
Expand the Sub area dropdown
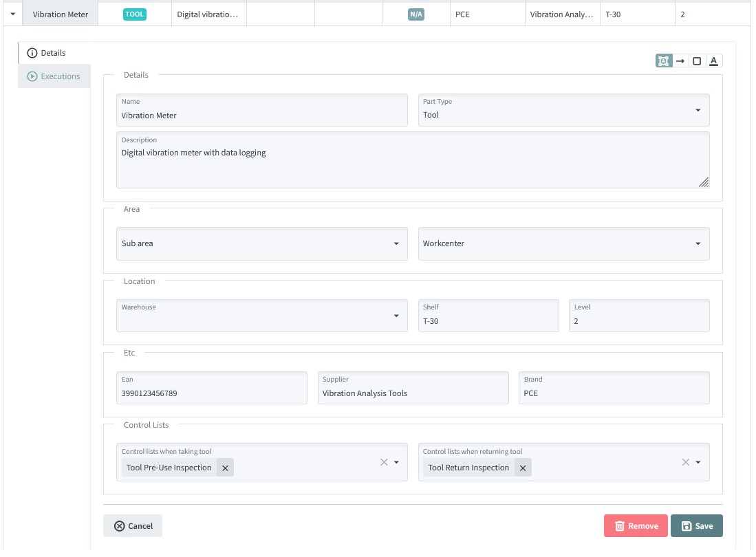pos(396,243)
